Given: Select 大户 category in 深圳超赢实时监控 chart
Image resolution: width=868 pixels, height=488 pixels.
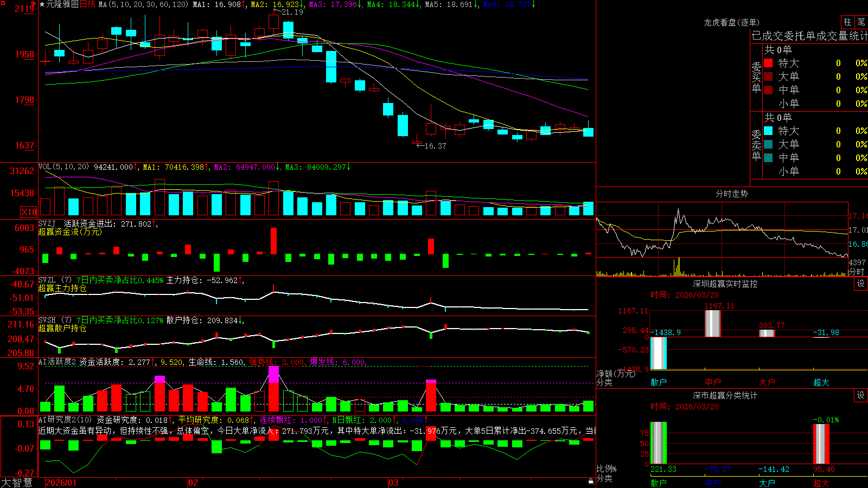Looking at the screenshot, I should point(767,382).
